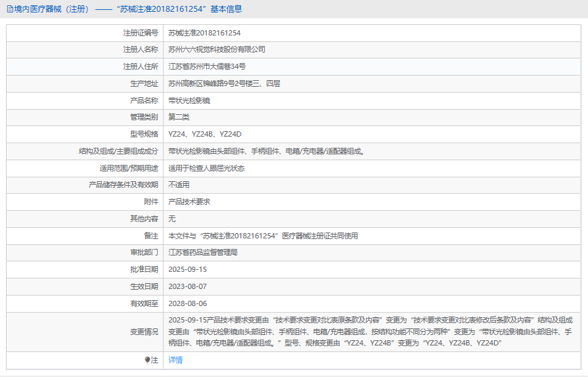Click the 结构及组成/主要组成成分 label

click(118, 152)
